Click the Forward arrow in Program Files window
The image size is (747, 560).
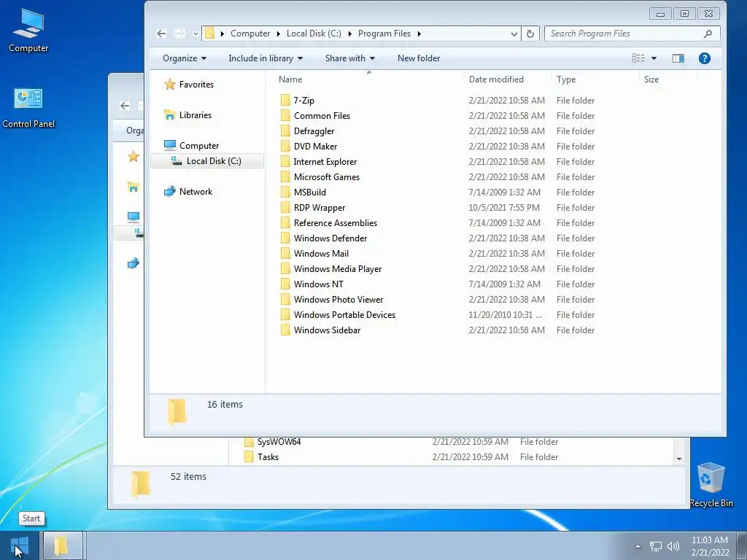[179, 34]
